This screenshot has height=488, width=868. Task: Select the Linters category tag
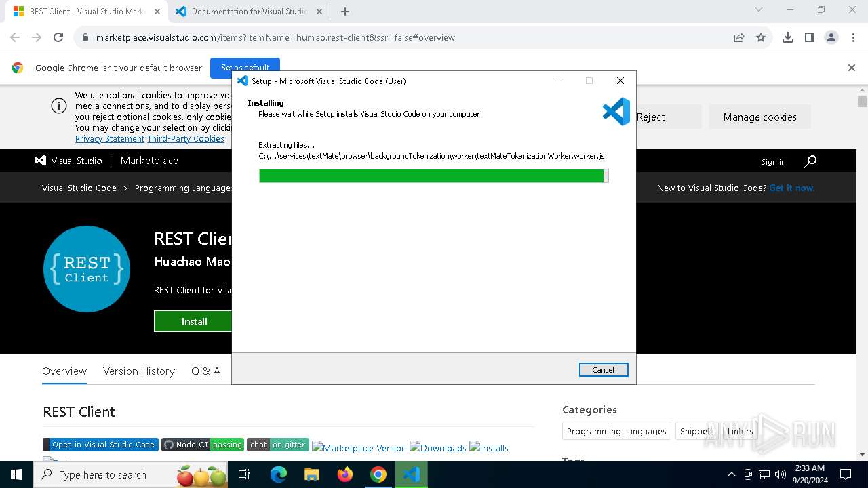740,432
